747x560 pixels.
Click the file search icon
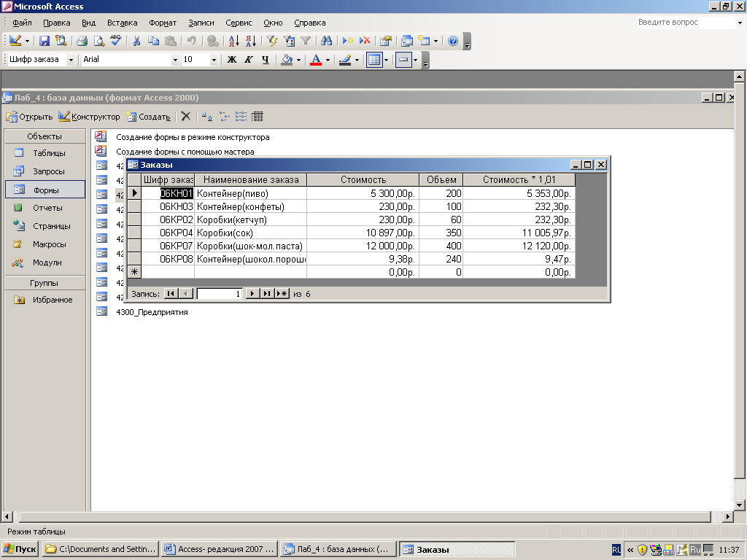point(61,41)
